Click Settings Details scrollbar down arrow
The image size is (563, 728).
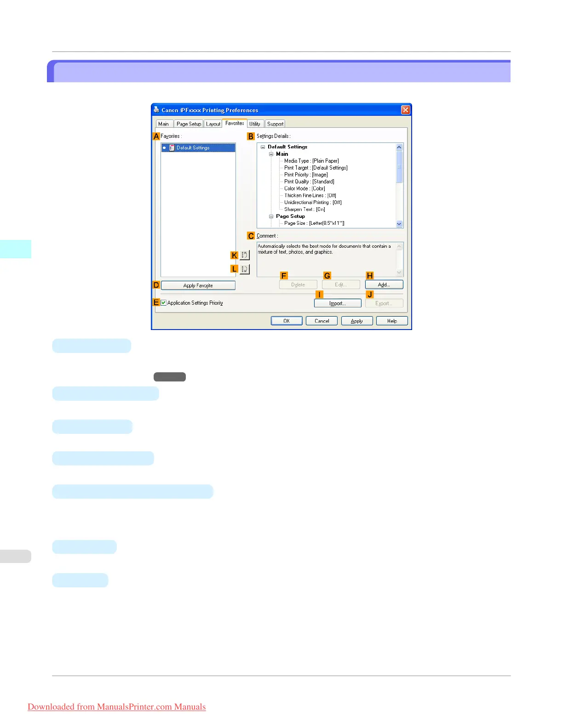[x=399, y=224]
